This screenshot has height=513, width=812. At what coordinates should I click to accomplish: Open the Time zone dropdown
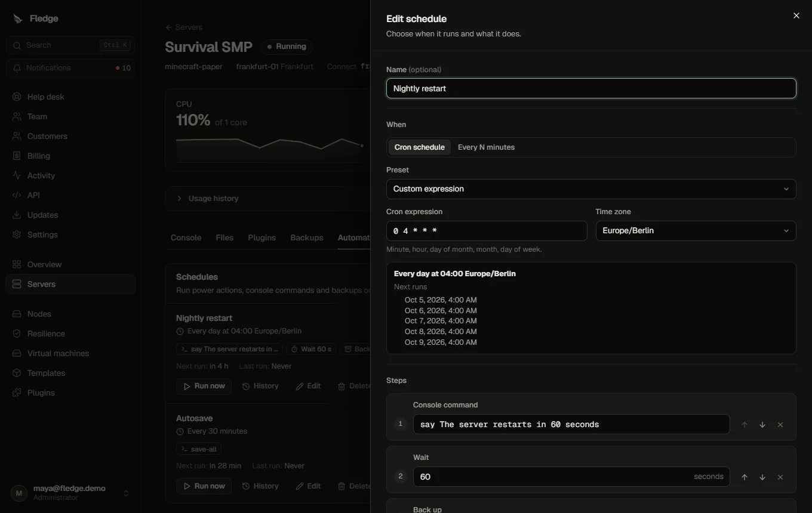tap(696, 231)
